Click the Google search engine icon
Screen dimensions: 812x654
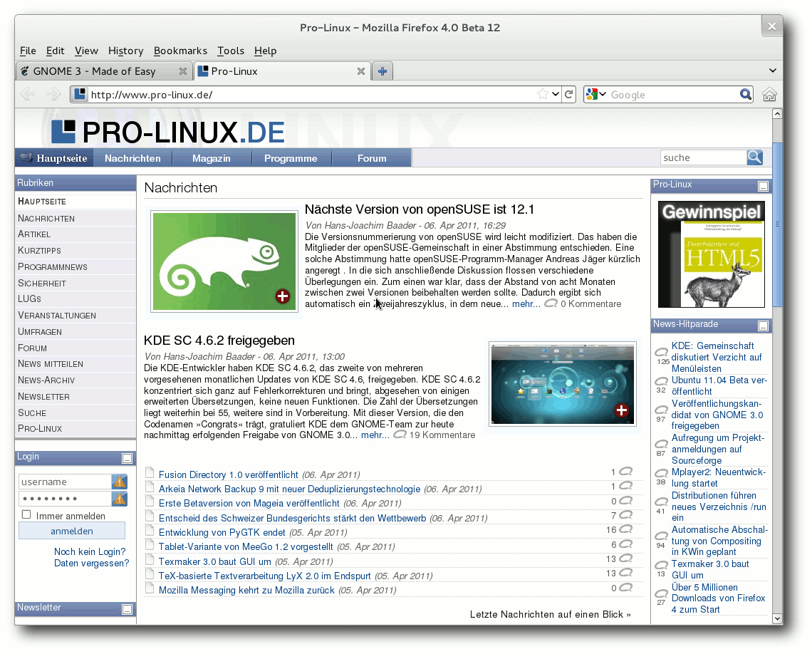pyautogui.click(x=592, y=94)
